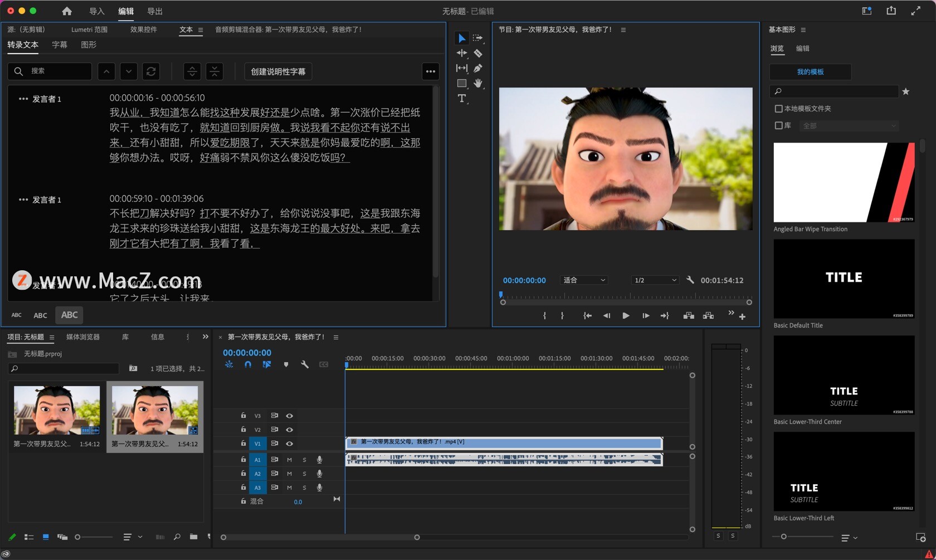Expand hidden project panel tabs chevron
This screenshot has width=936, height=560.
coord(205,337)
